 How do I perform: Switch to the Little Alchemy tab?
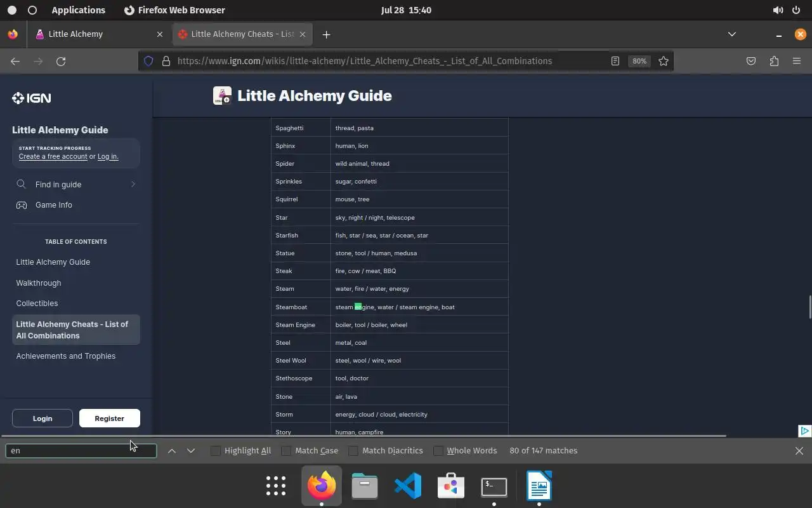[98, 34]
